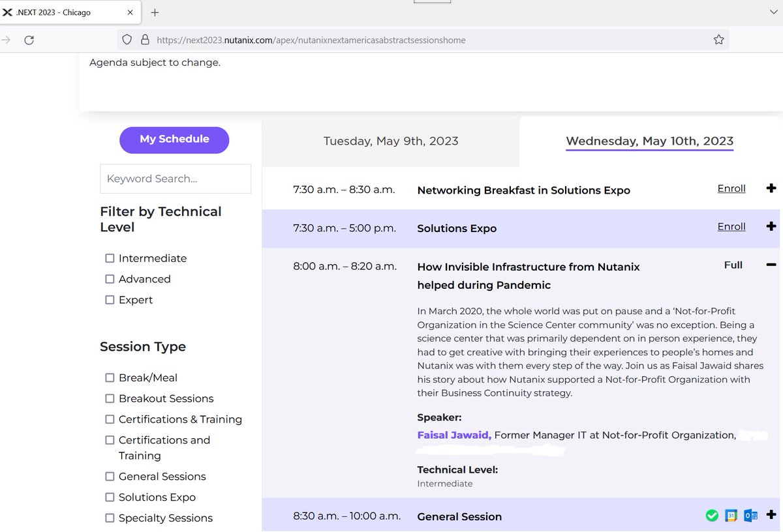Check the Intermediate technical level filter

point(110,258)
